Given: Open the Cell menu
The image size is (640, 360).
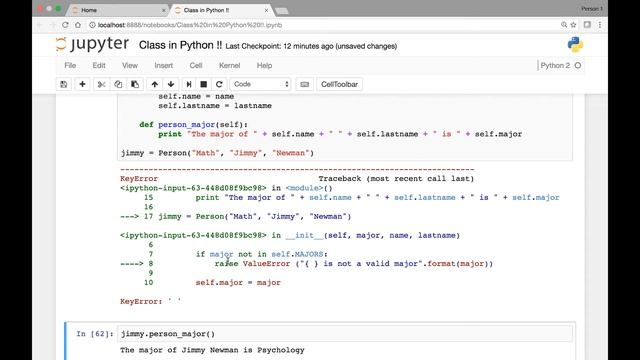Looking at the screenshot, I should click(x=196, y=65).
